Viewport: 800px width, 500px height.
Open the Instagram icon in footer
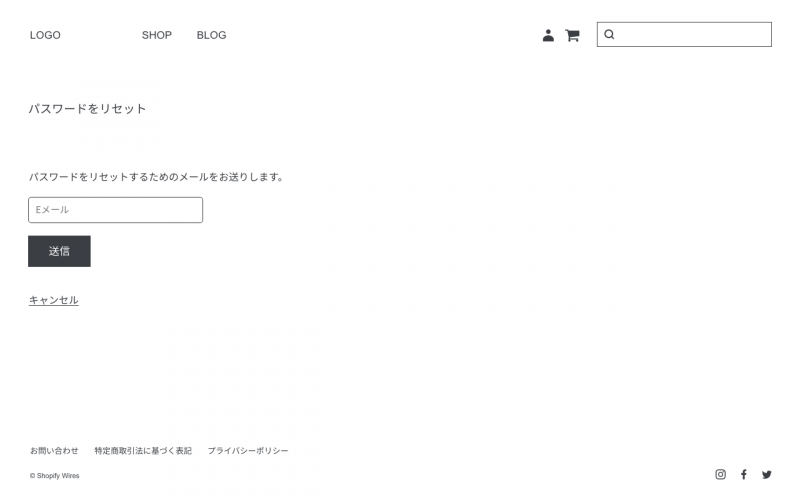[x=720, y=474]
